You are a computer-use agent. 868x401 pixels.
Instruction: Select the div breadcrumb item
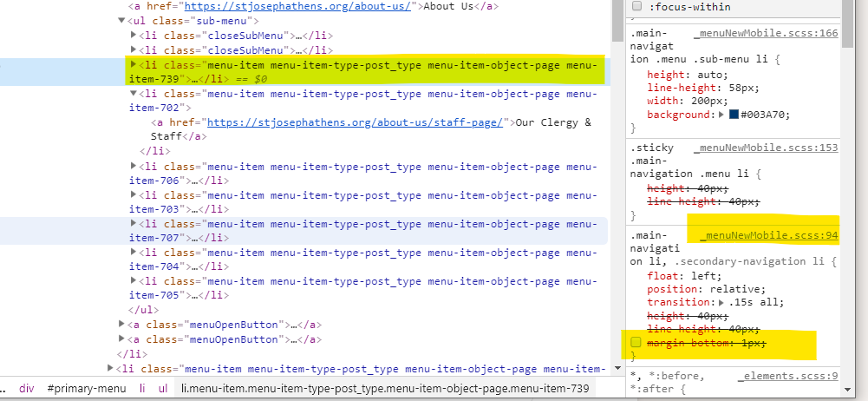coord(27,388)
